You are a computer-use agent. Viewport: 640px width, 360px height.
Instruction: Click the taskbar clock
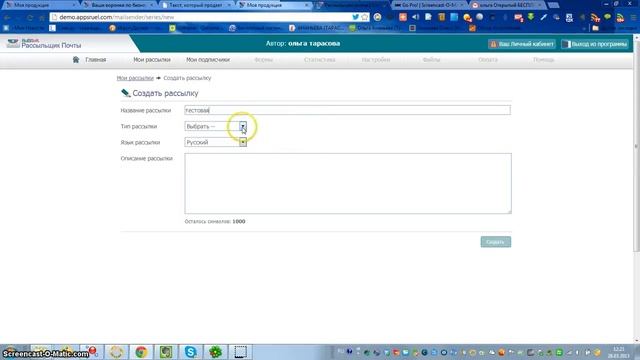(619, 352)
